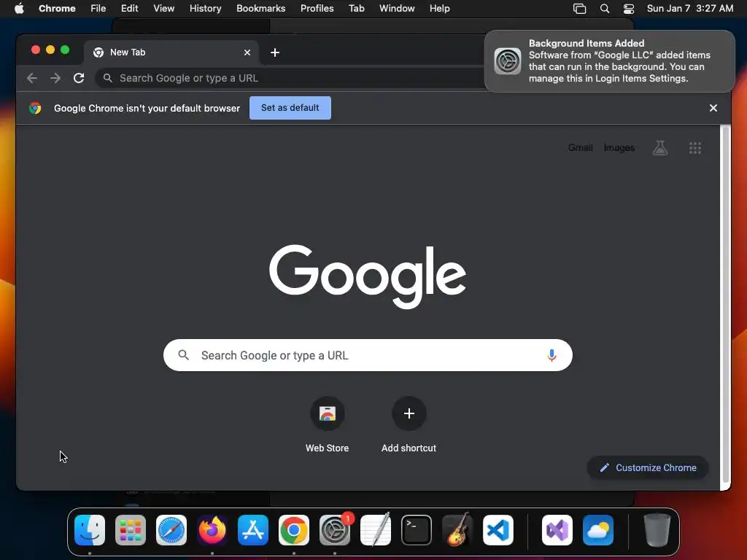Open Customize Chrome panel
Viewport: 747px width, 560px height.
[x=648, y=467]
